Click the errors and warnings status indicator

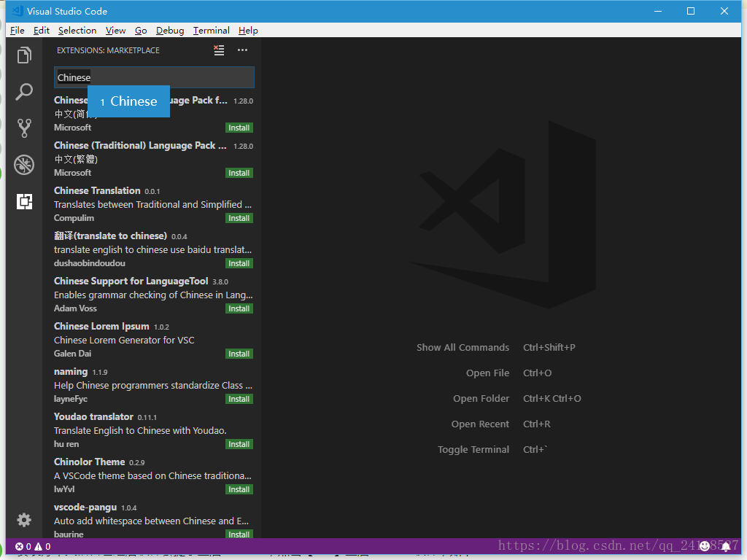33,546
